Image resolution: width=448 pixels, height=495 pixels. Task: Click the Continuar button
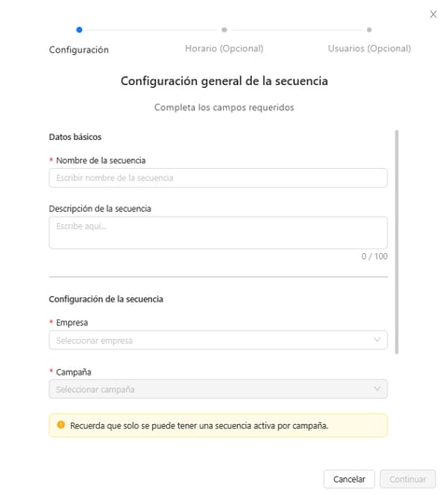tap(408, 479)
